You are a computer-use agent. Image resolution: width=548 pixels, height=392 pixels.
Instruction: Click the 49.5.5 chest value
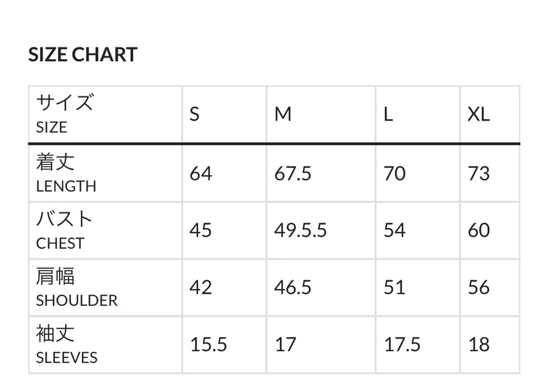[x=300, y=231]
